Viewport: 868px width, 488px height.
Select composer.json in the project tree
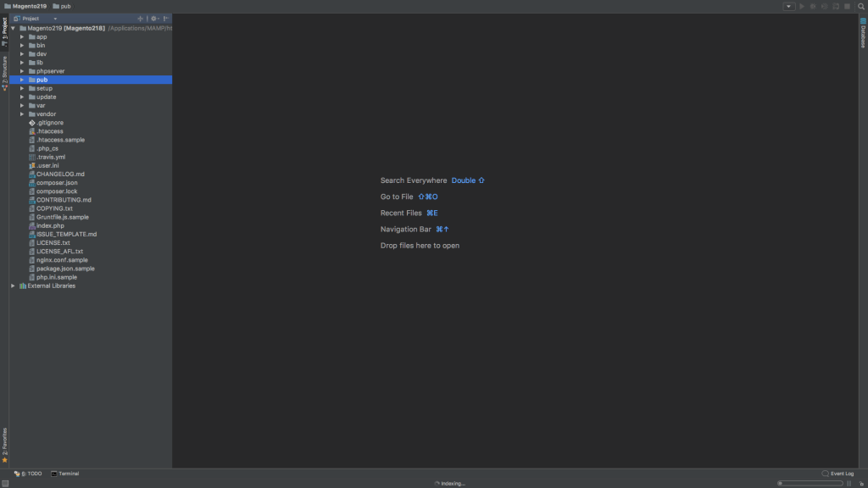(58, 182)
